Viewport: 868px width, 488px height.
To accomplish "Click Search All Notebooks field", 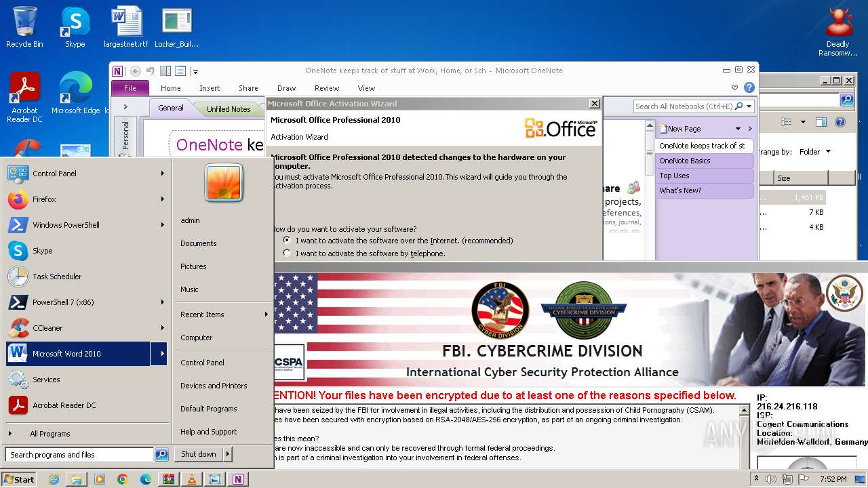I will pos(684,106).
